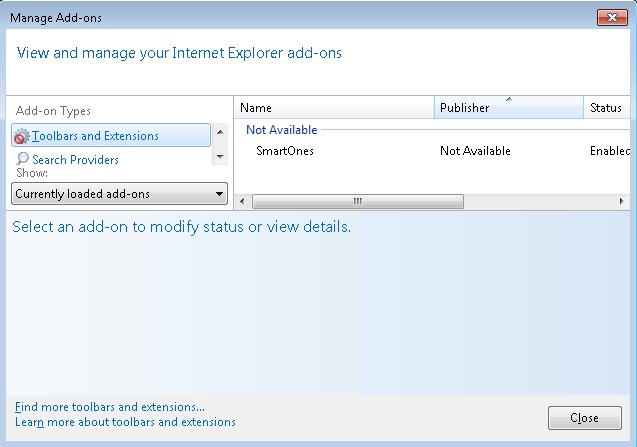Image resolution: width=637 pixels, height=447 pixels.
Task: Open Learn more about toolbars and extensions link
Action: tap(125, 422)
